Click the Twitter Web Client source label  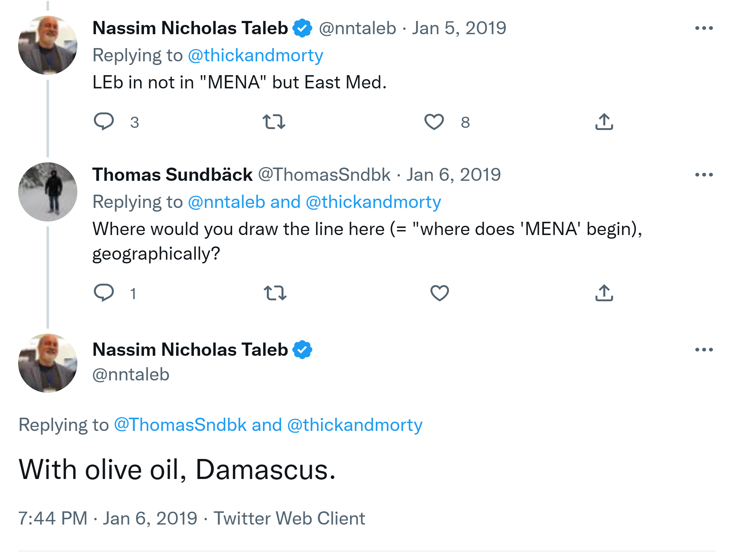[289, 518]
